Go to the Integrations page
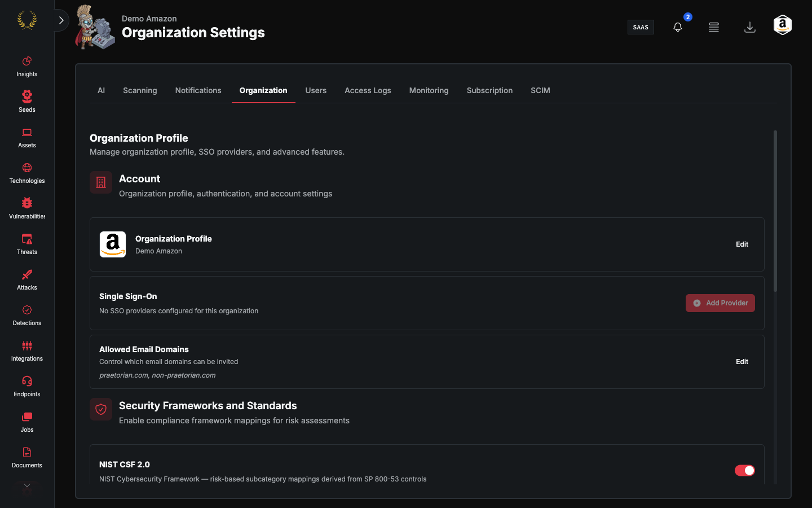Image resolution: width=812 pixels, height=508 pixels. coord(27,351)
